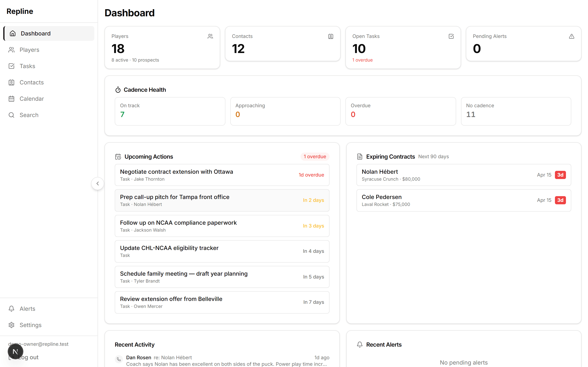Image resolution: width=588 pixels, height=367 pixels.
Task: Click the N user avatar circle
Action: pyautogui.click(x=15, y=351)
